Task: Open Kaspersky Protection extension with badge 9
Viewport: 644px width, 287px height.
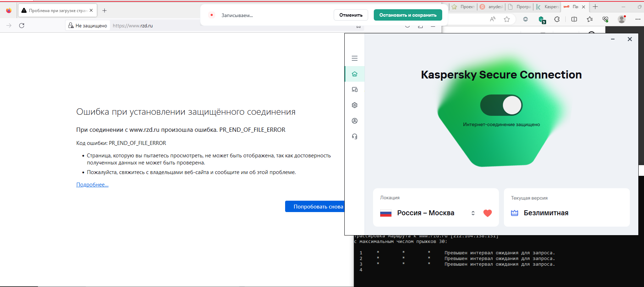Action: coord(542,20)
